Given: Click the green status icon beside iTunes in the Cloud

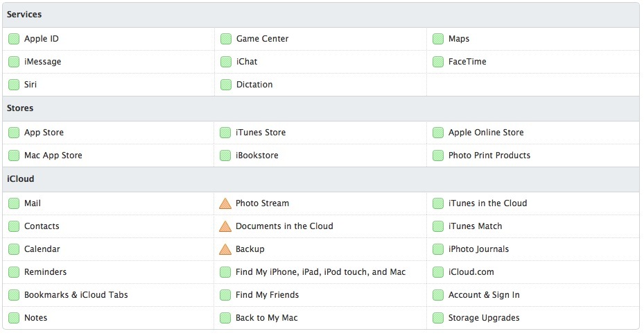Looking at the screenshot, I should [x=438, y=203].
